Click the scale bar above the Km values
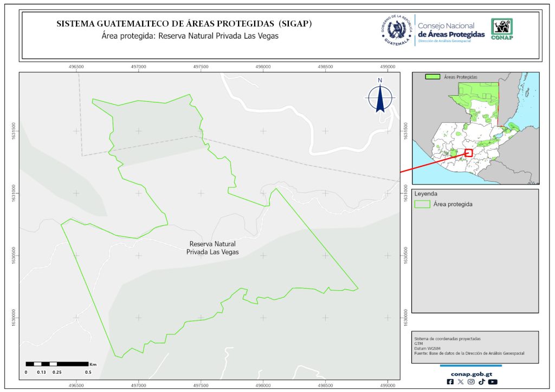The width and height of the screenshot is (555, 392). click(57, 364)
